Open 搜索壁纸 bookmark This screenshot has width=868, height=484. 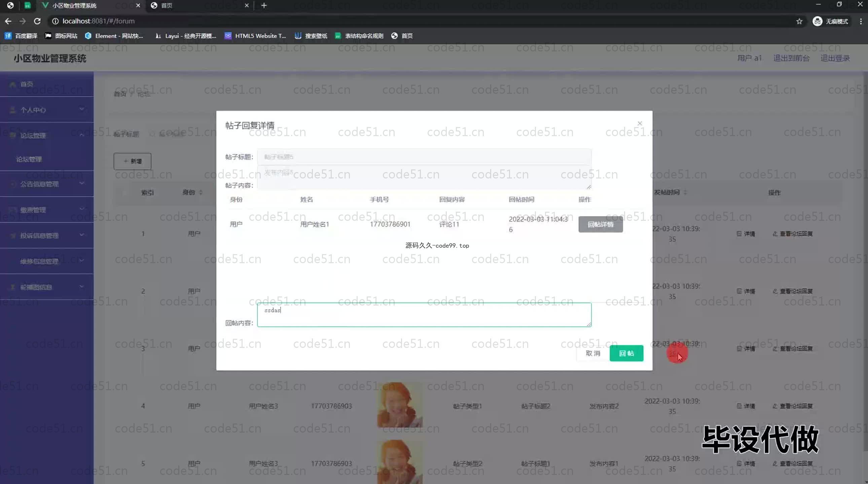coord(311,36)
